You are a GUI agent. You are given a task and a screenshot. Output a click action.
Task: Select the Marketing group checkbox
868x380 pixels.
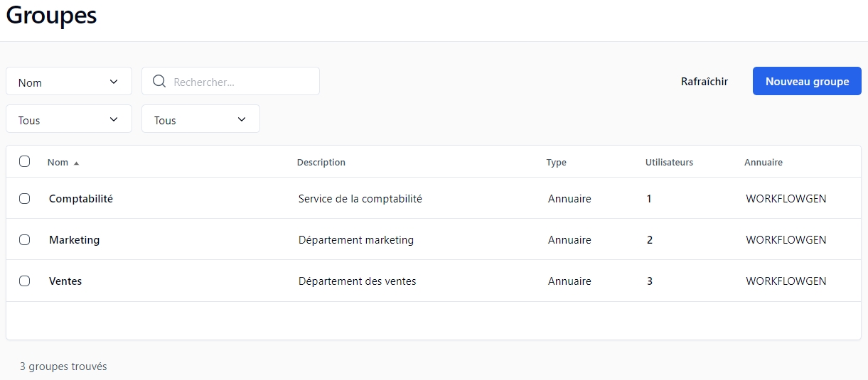pyautogui.click(x=25, y=240)
